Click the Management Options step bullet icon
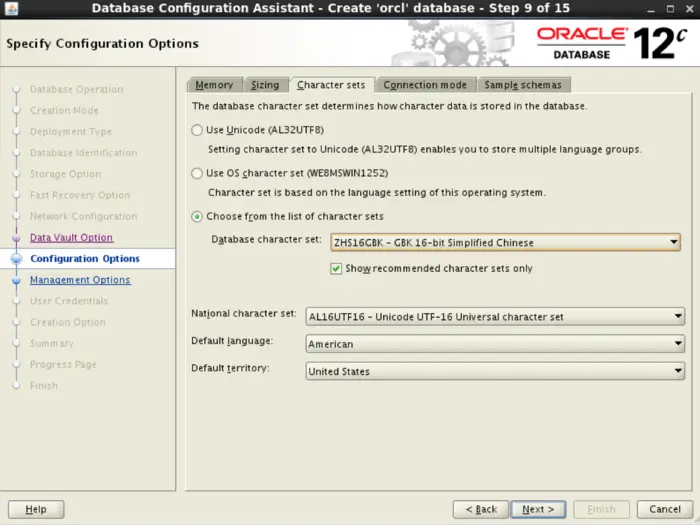 coord(17,280)
